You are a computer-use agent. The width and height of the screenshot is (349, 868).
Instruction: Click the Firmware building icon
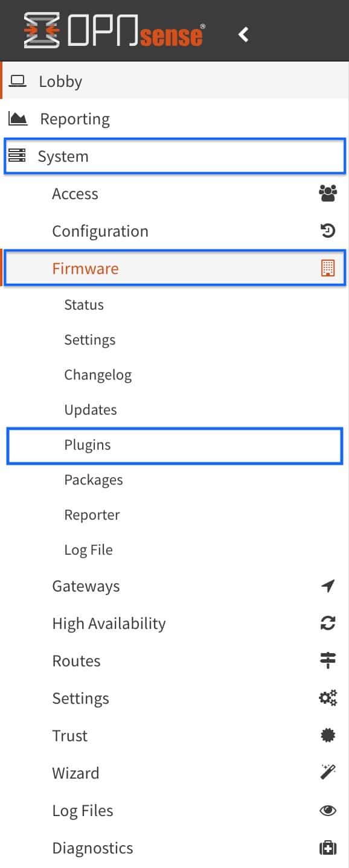click(x=327, y=268)
